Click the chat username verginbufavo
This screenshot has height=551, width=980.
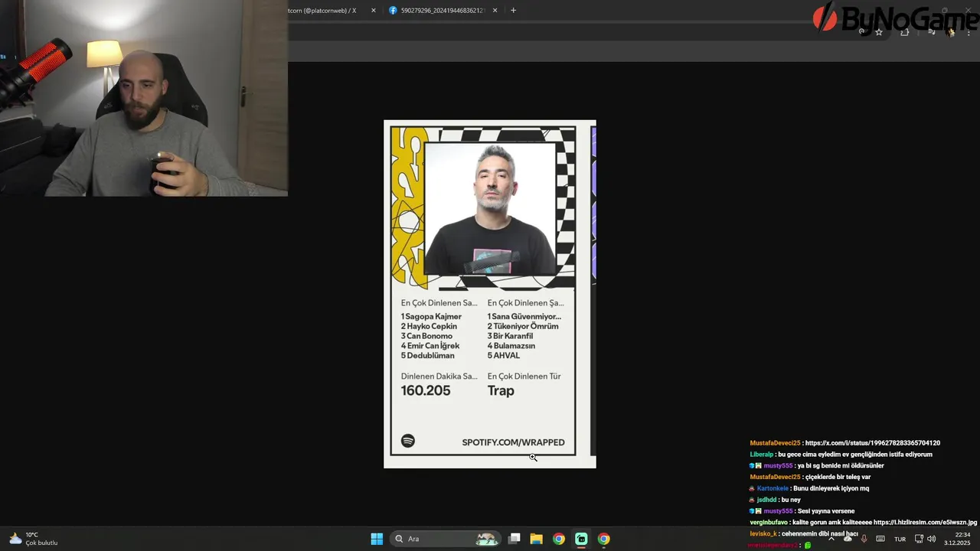click(770, 523)
